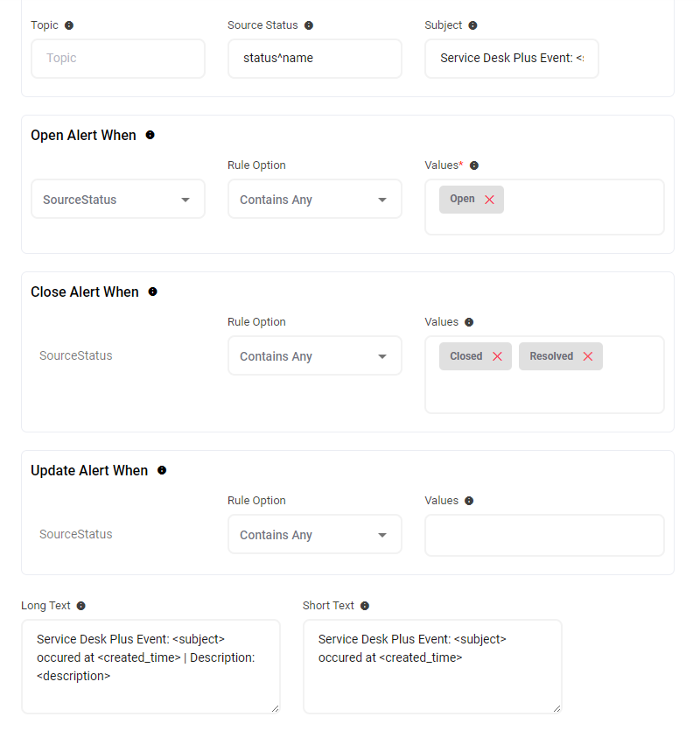Click the info icon beside Close Alert When

[152, 292]
